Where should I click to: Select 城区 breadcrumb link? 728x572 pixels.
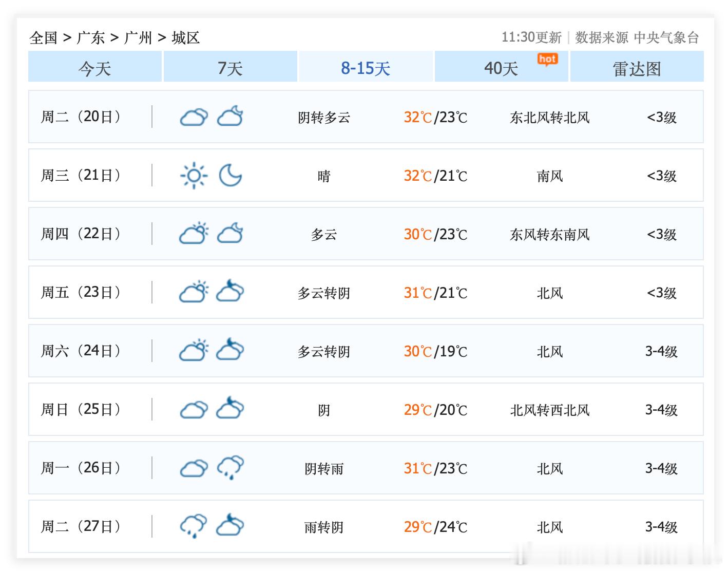tap(186, 37)
